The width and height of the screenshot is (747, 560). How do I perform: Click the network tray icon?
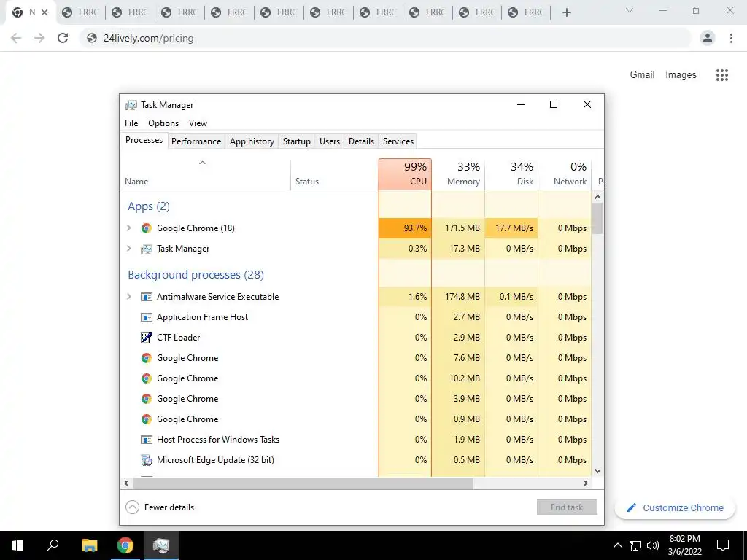pyautogui.click(x=635, y=545)
